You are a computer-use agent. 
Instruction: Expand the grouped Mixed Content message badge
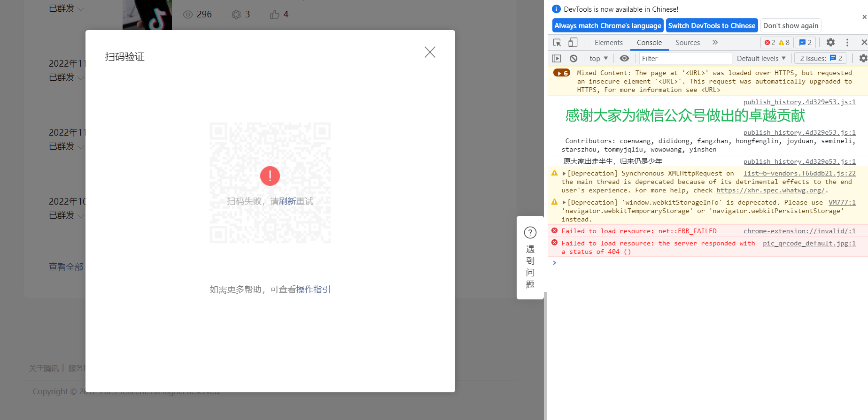562,73
